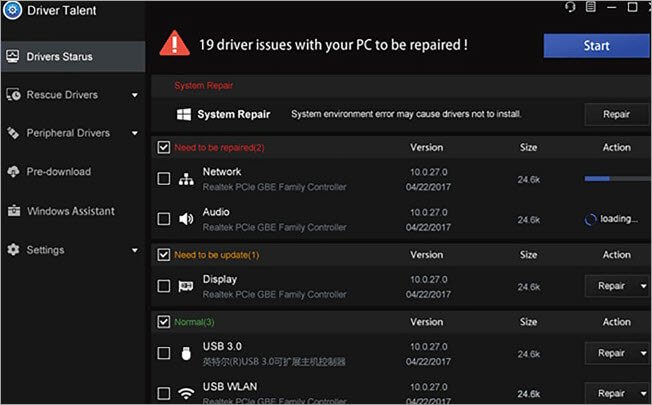Tick the USB WLAN driver checkbox
Image resolution: width=652 pixels, height=405 pixels.
click(x=164, y=393)
